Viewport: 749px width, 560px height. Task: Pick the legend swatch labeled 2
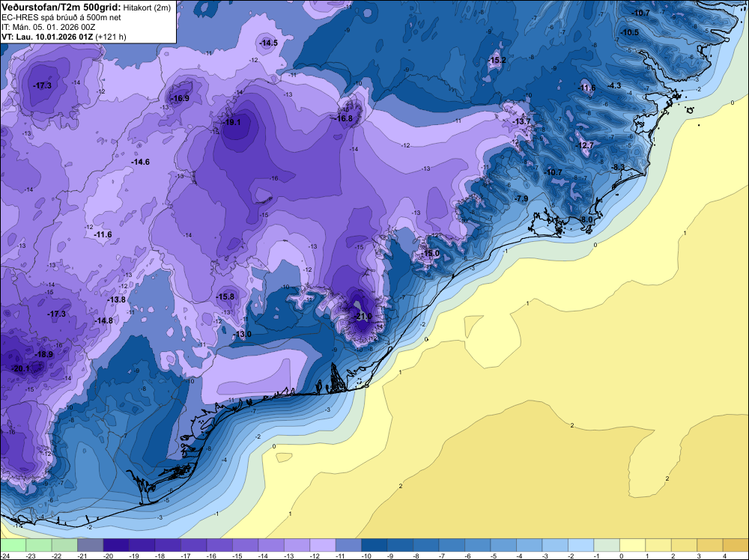[684, 545]
